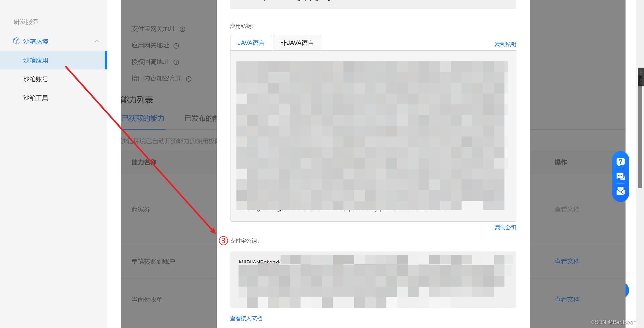Screen dimensions: 644x328
Task: Open 沙箱账号 in the sidebar
Action: [36, 79]
